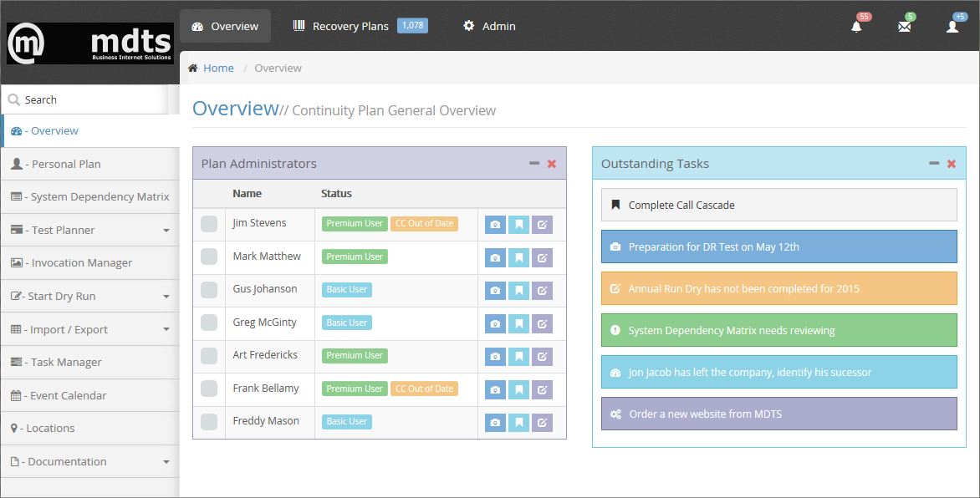Expand the Import / Export submenu arrow

click(166, 329)
